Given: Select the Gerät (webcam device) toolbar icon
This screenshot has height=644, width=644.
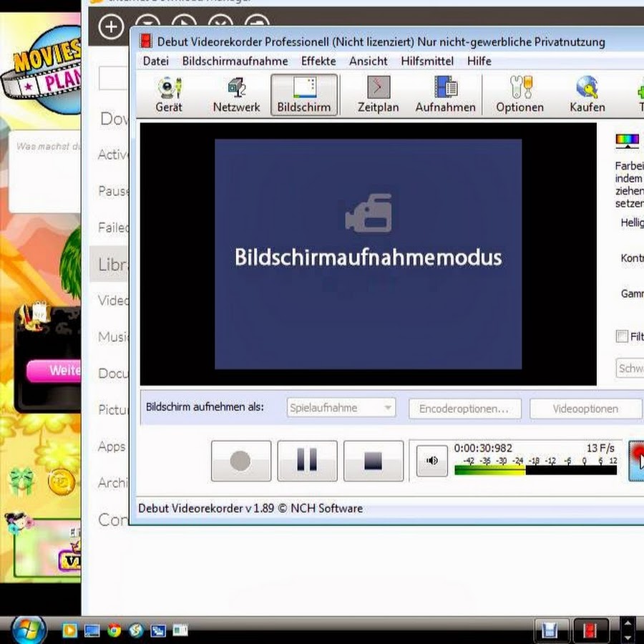Looking at the screenshot, I should [x=168, y=95].
